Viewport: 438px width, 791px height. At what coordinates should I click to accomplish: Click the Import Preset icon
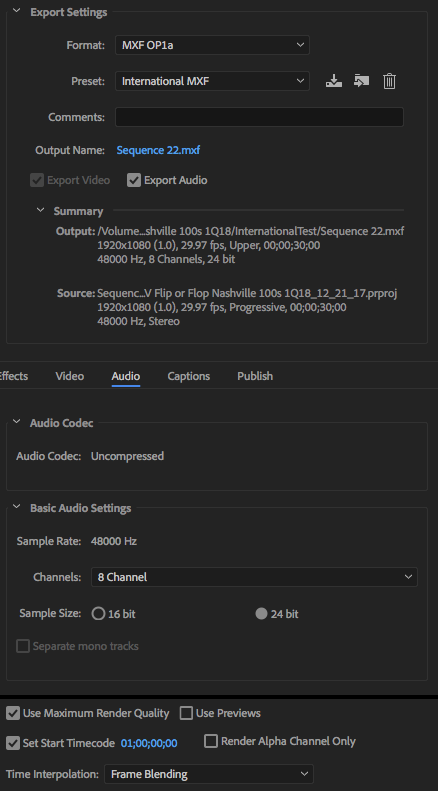(361, 81)
